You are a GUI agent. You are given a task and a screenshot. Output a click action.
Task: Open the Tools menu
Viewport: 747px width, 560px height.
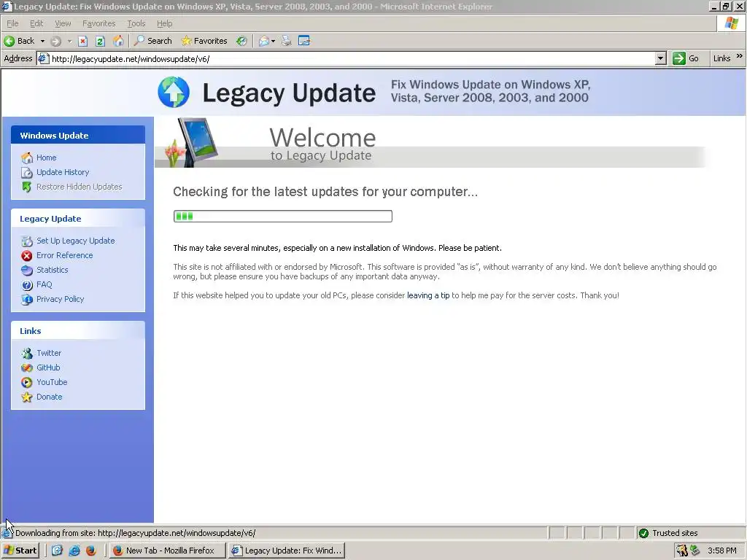click(136, 23)
